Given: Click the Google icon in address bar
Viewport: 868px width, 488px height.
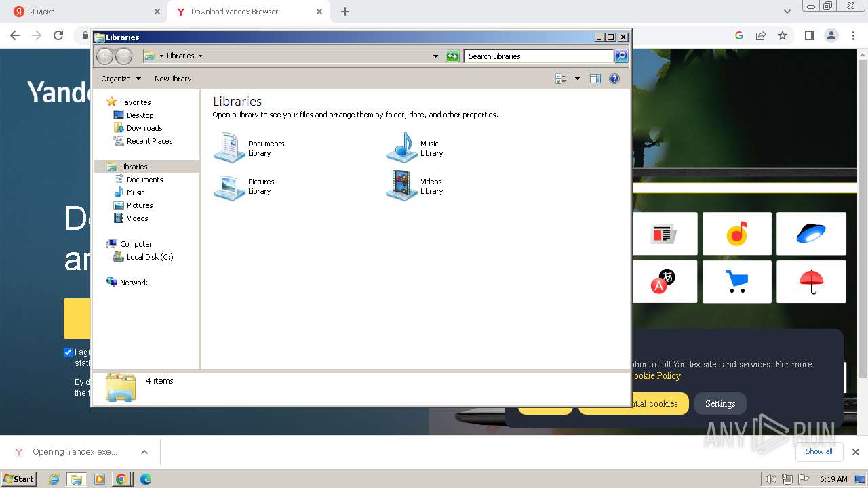Looking at the screenshot, I should pyautogui.click(x=739, y=35).
